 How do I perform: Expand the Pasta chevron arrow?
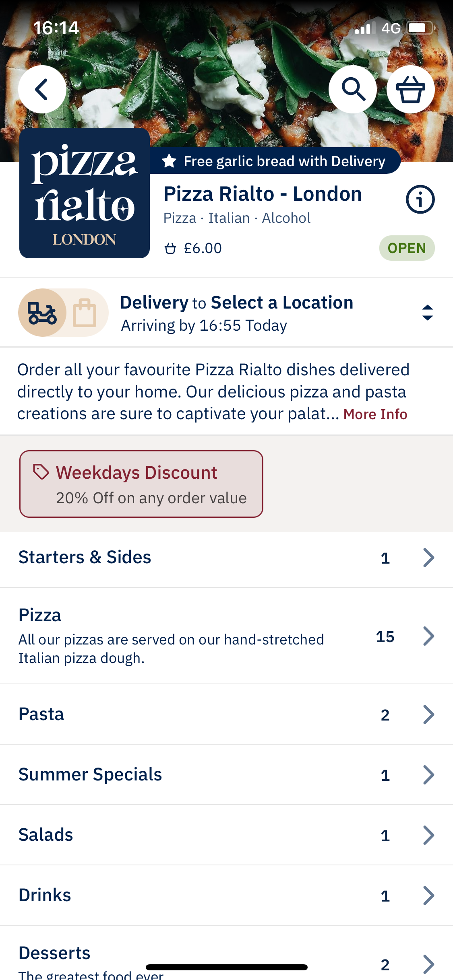pyautogui.click(x=428, y=714)
